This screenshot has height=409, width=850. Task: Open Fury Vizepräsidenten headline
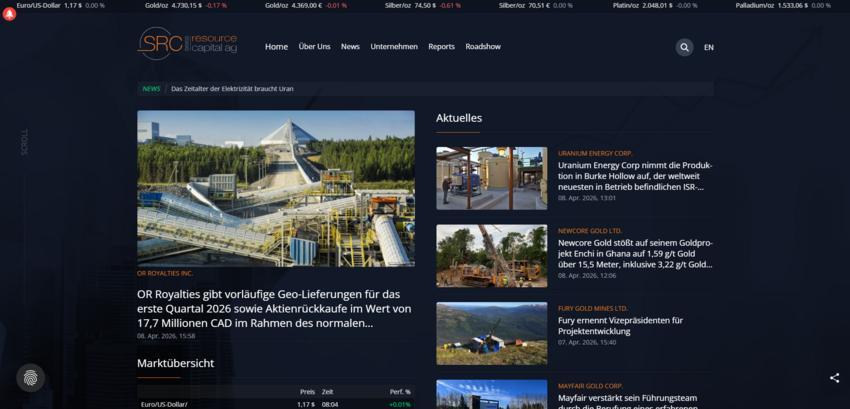coord(621,325)
